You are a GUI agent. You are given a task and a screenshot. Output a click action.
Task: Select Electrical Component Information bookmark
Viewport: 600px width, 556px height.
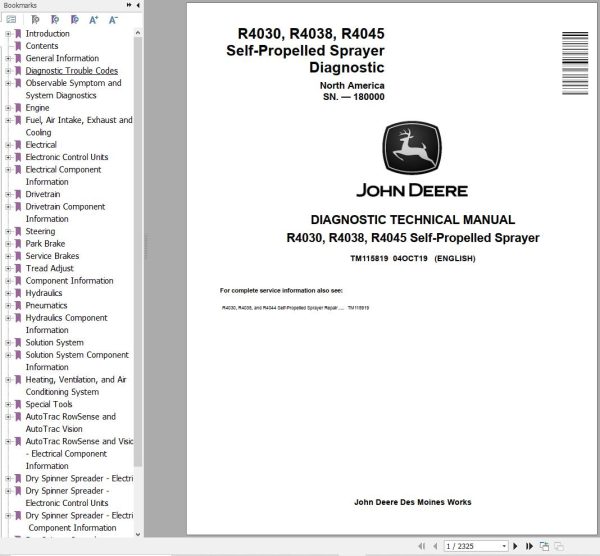pyautogui.click(x=63, y=176)
